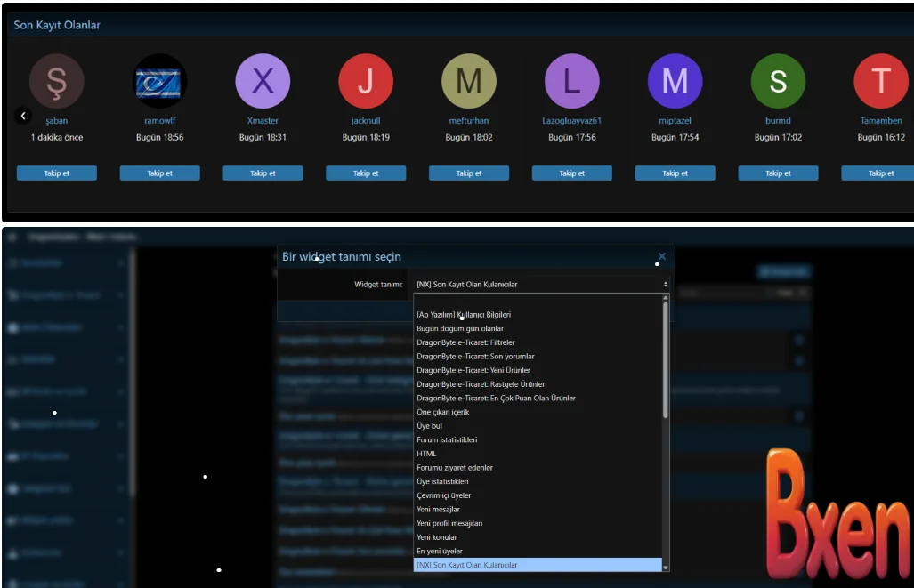
Task: Click miptazel's blue M avatar
Action: [x=675, y=81]
